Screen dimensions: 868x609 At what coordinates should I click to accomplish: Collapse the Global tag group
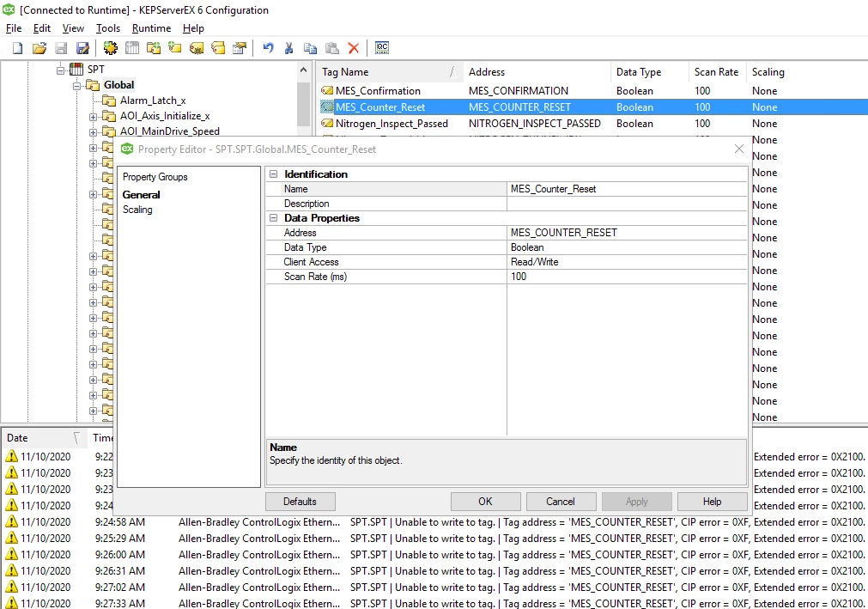point(77,85)
